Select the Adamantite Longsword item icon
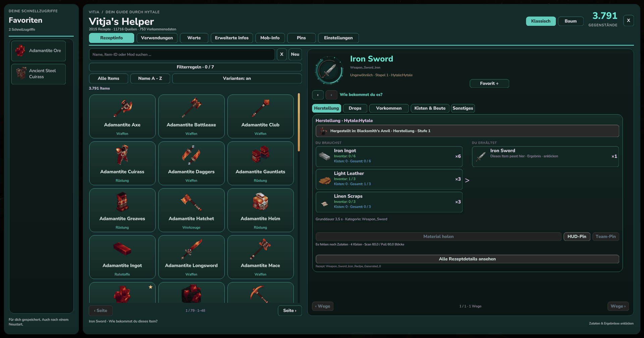644x338 pixels. tap(192, 249)
